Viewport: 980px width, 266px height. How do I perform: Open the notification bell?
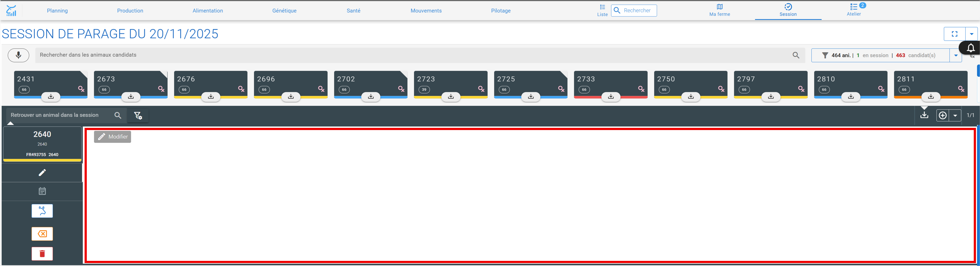click(x=970, y=48)
